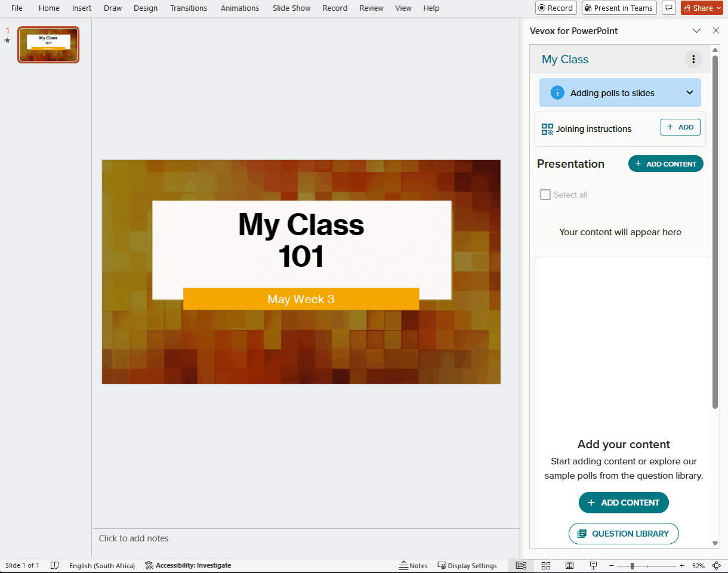The height and width of the screenshot is (573, 728).
Task: Click the My Class session title
Action: coord(565,59)
